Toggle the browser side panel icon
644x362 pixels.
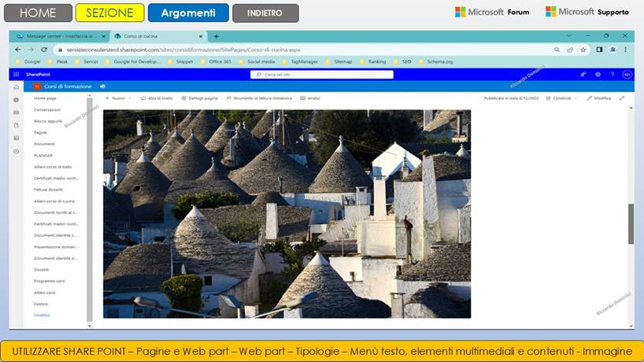[599, 50]
